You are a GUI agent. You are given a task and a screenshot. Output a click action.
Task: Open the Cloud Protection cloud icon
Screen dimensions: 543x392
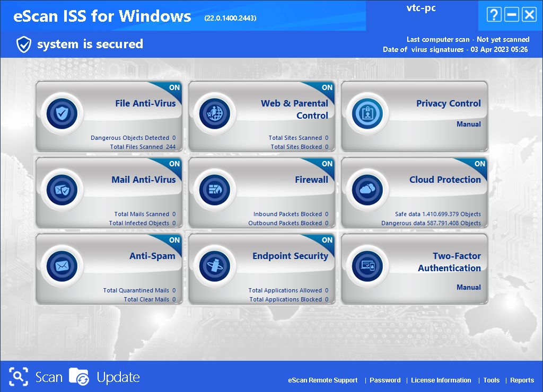(x=367, y=189)
